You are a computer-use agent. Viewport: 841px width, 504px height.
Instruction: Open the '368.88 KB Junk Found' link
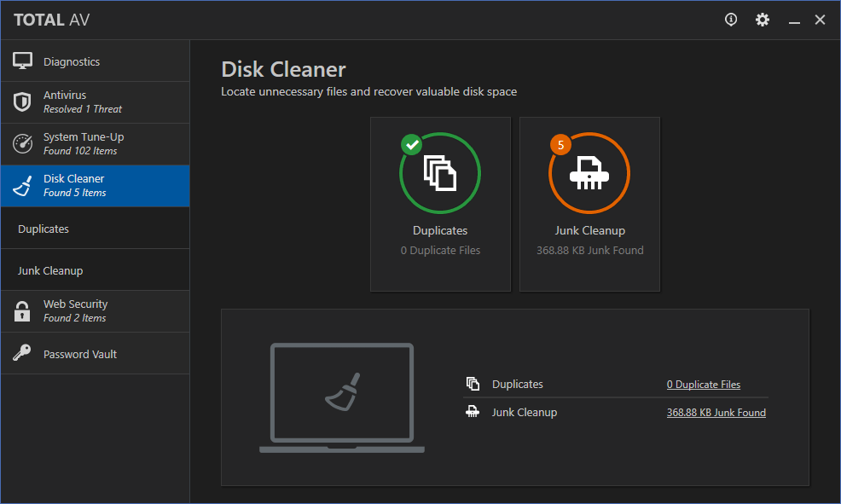click(x=716, y=412)
